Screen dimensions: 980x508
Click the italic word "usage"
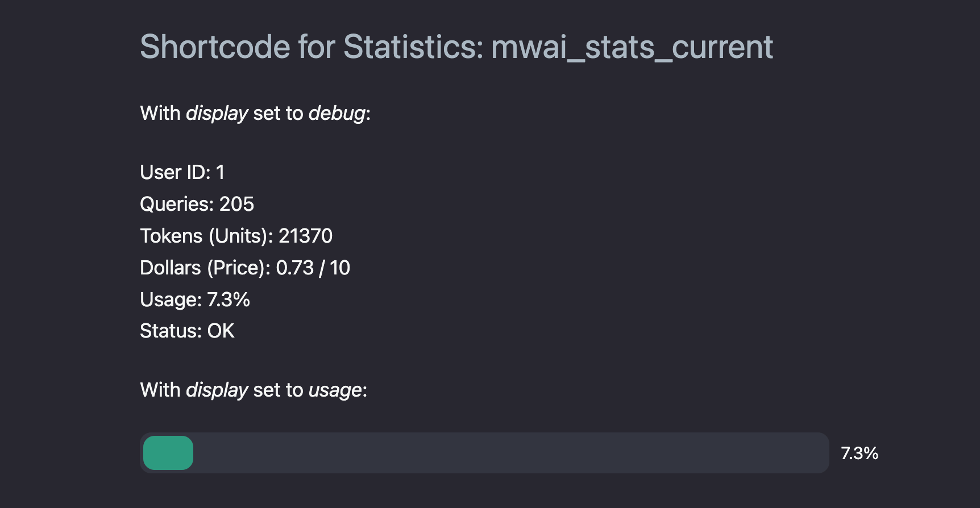point(335,390)
